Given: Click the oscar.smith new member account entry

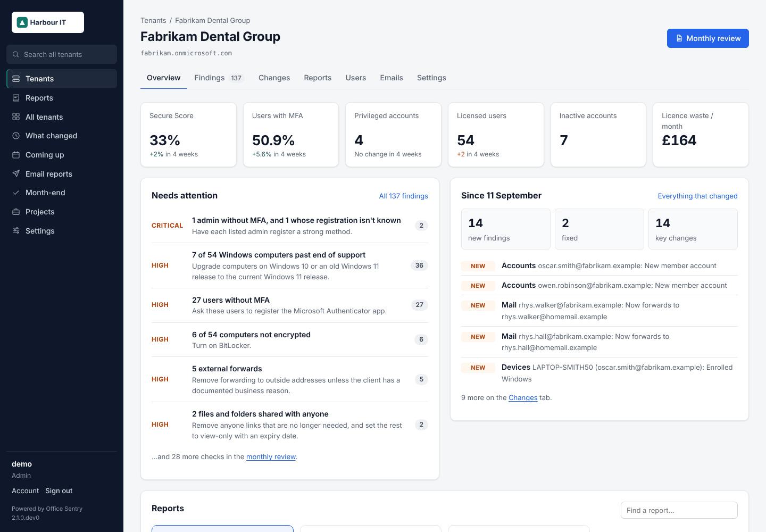Looking at the screenshot, I should pos(600,266).
